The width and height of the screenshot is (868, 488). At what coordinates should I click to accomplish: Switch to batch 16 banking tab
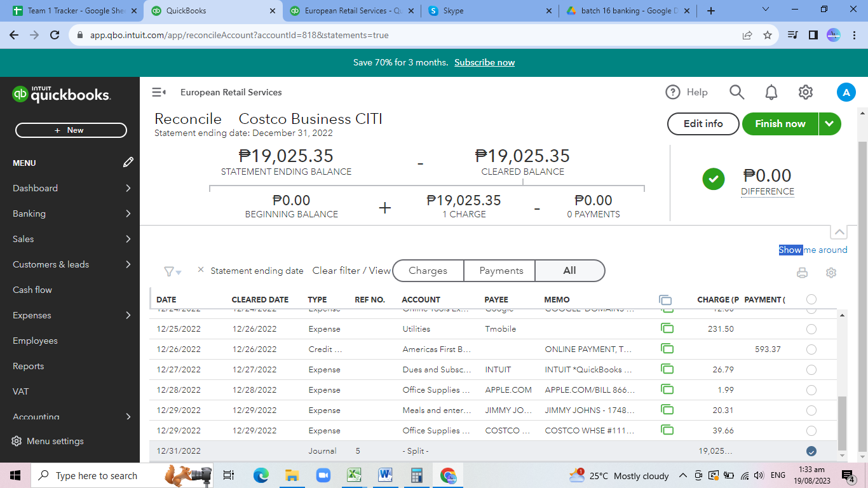point(627,11)
